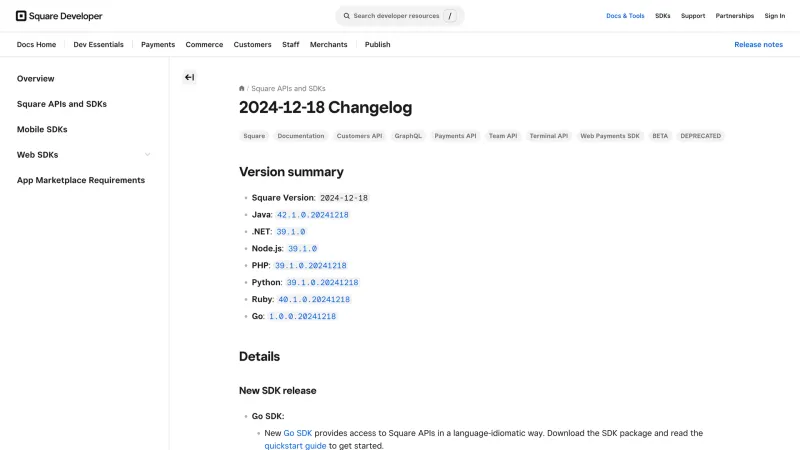This screenshot has height=450, width=800.
Task: Open Go version 1.0.0.20241218 link
Action: click(x=303, y=316)
